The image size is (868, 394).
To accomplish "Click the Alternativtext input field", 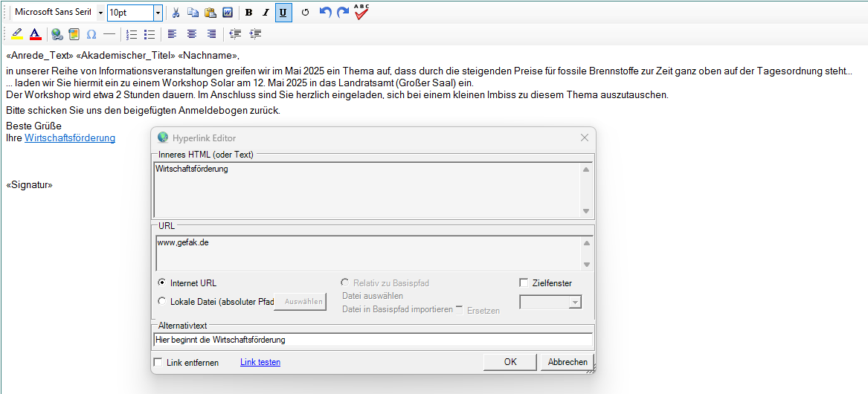I will pos(373,340).
